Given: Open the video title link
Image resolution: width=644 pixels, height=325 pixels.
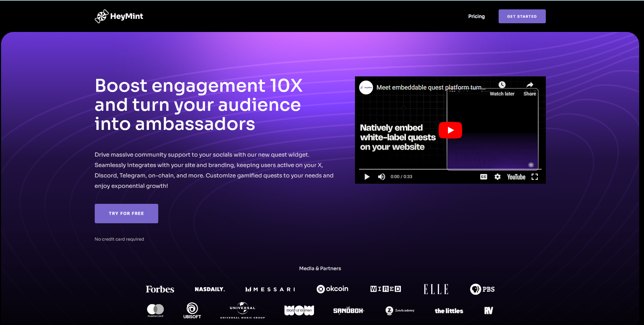Looking at the screenshot, I should (431, 87).
